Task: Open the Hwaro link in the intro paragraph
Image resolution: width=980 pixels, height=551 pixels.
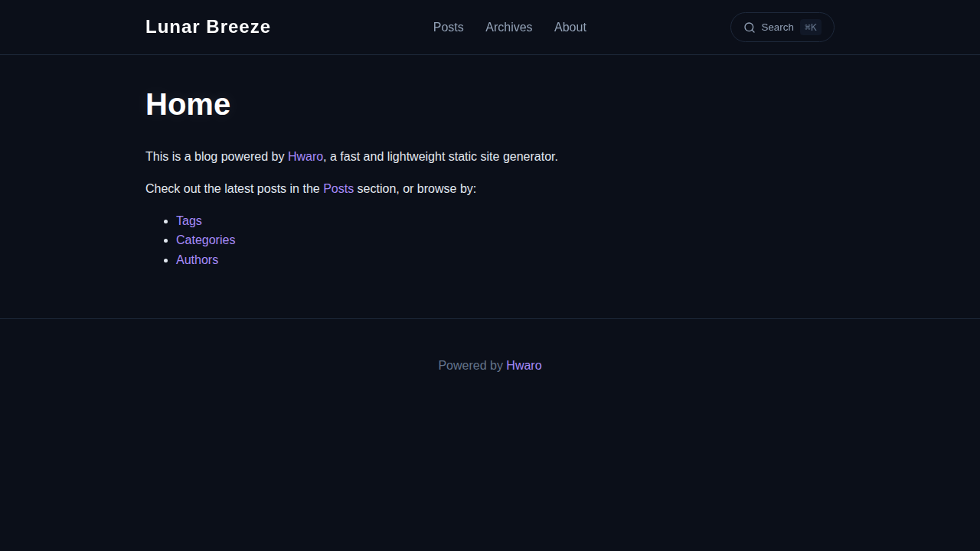Action: click(305, 156)
